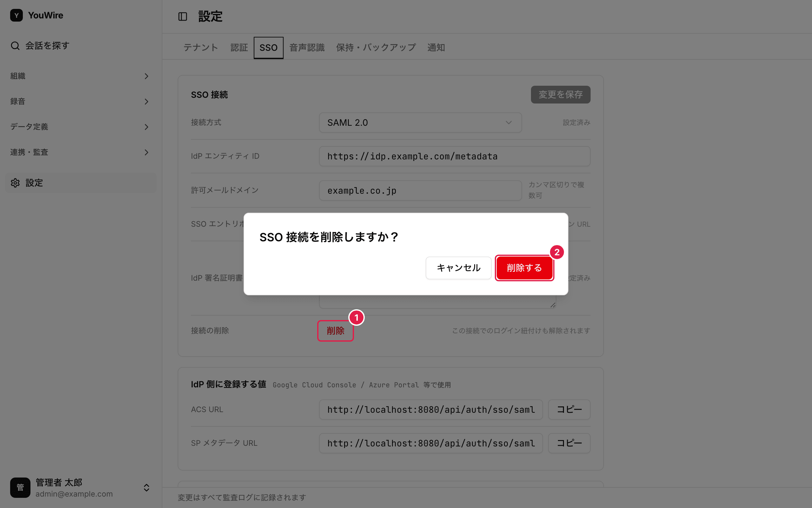The height and width of the screenshot is (508, 812).
Task: Open the 音声認識 tab
Action: [x=307, y=48]
